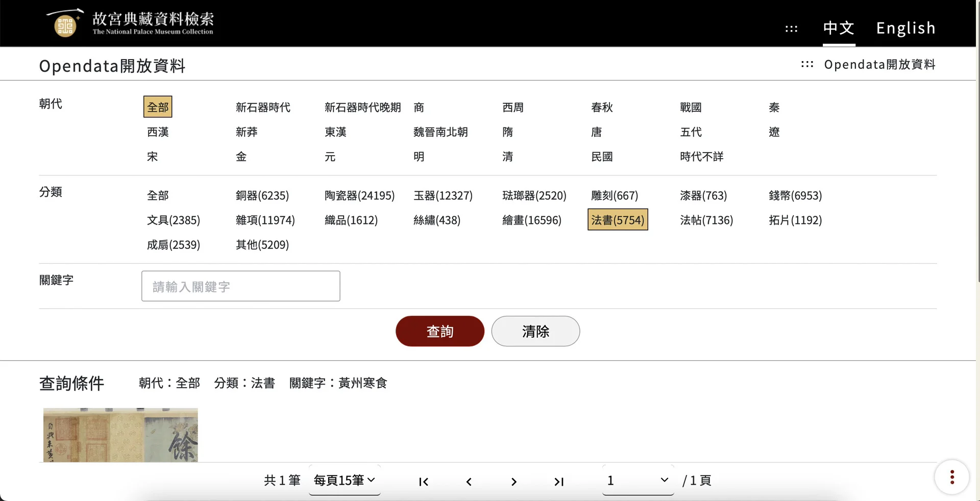Select category 陶瓷器(24195)
This screenshot has height=501, width=980.
click(x=360, y=195)
